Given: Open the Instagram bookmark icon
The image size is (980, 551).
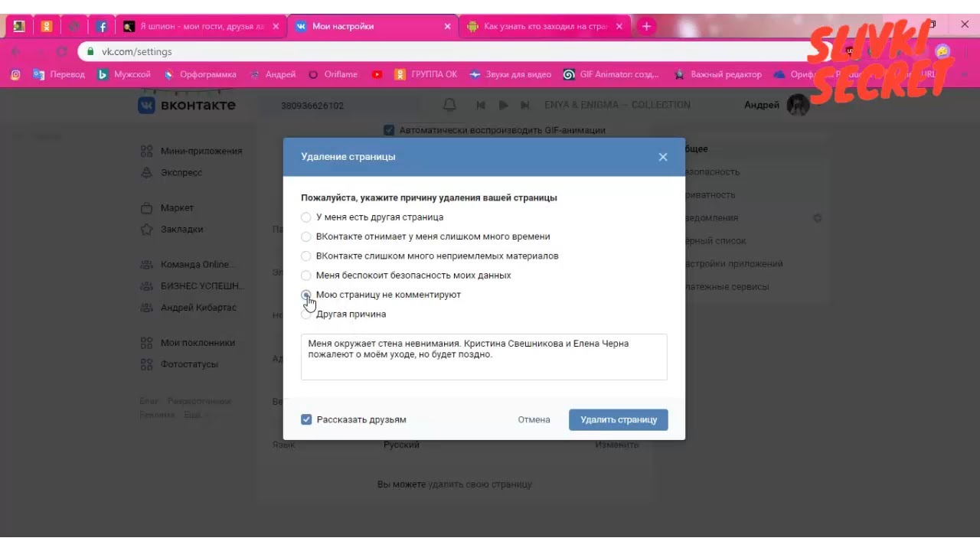Looking at the screenshot, I should (x=15, y=74).
